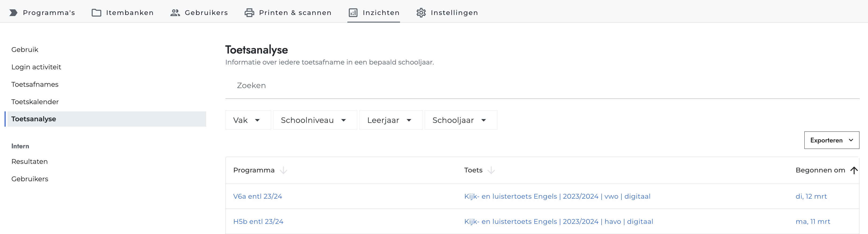The height and width of the screenshot is (234, 868).
Task: Open the Leerjaar filter dropdown
Action: (391, 120)
